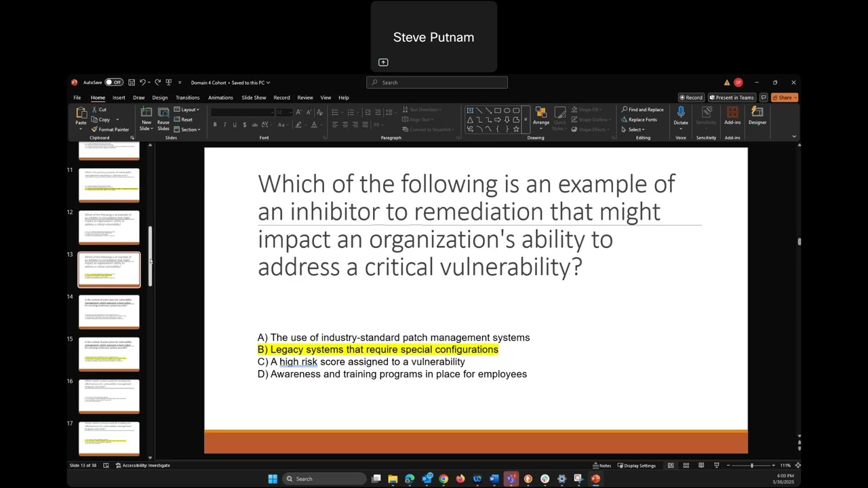This screenshot has width=868, height=488.
Task: Open the Steve Putnam meeting tile pop-out icon
Action: click(x=383, y=62)
